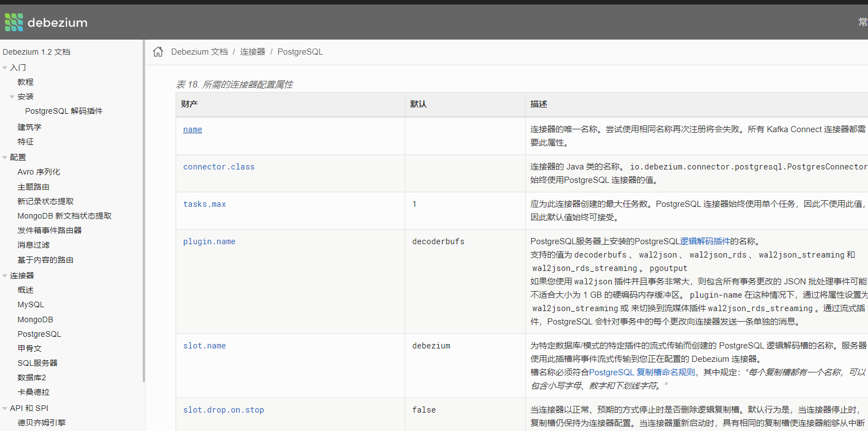The image size is (868, 431).
Task: Click the plugin.name property link
Action: tap(210, 241)
